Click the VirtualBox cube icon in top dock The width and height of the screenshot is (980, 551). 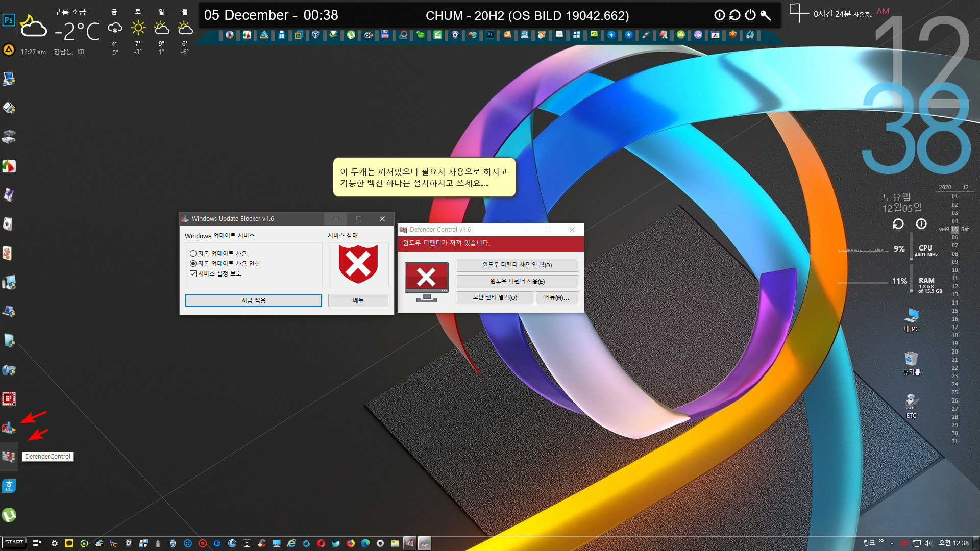(x=316, y=35)
